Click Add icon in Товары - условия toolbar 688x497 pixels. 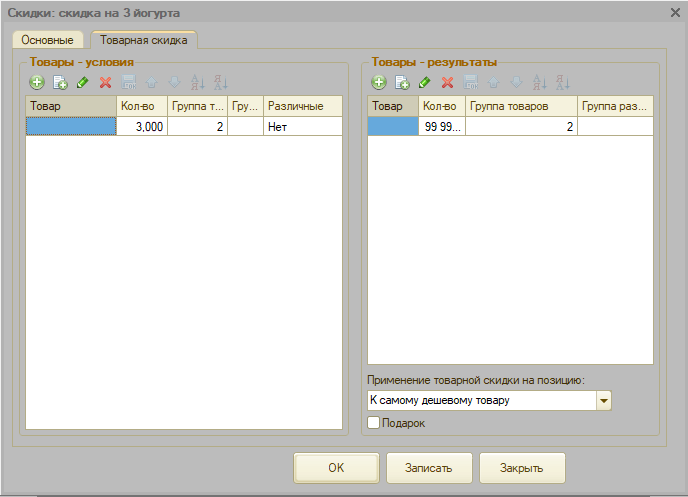37,82
